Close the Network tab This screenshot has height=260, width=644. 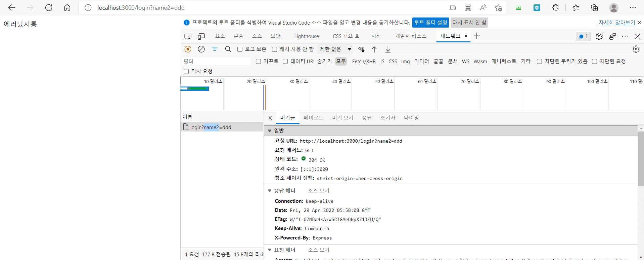466,36
